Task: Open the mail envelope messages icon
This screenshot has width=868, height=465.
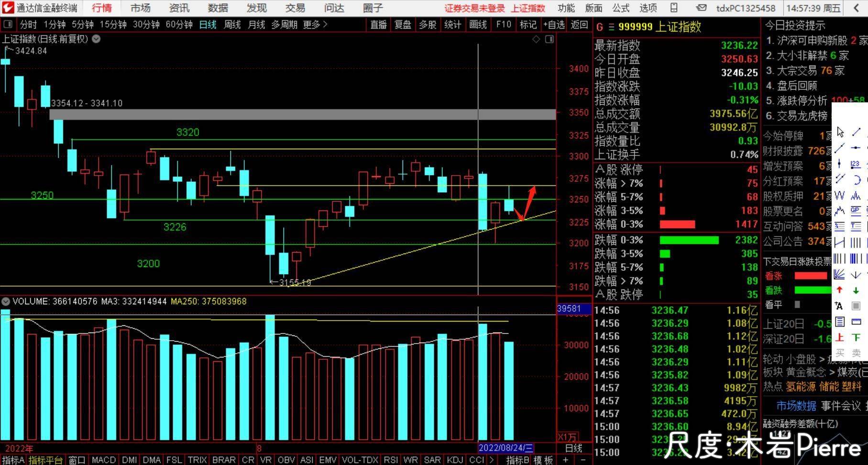Action: click(x=701, y=8)
